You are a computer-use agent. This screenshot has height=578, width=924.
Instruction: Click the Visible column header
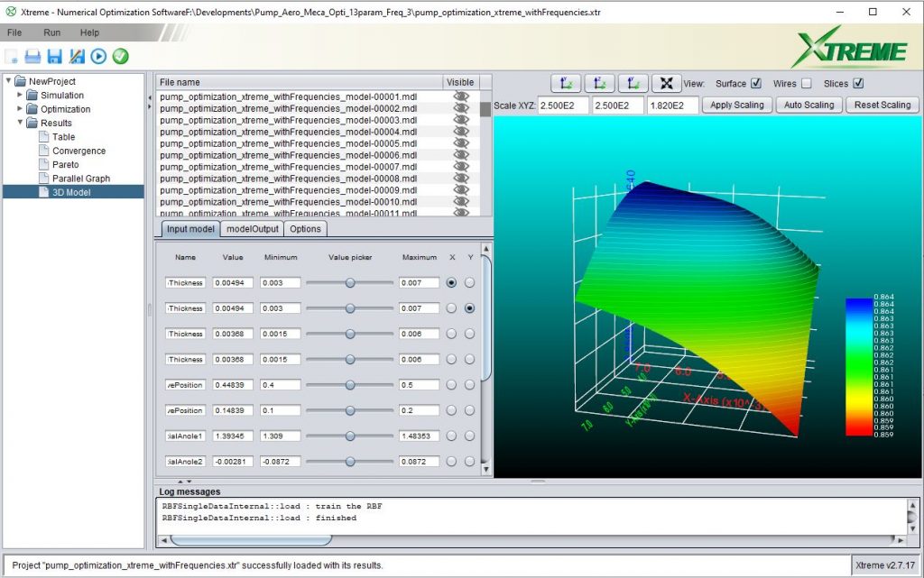click(x=460, y=82)
